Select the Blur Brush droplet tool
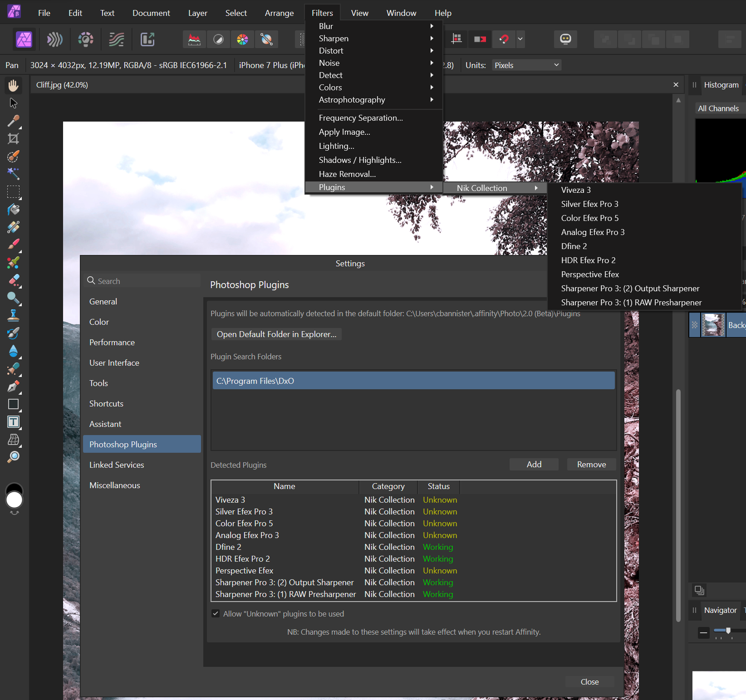Image resolution: width=746 pixels, height=700 pixels. tap(14, 351)
